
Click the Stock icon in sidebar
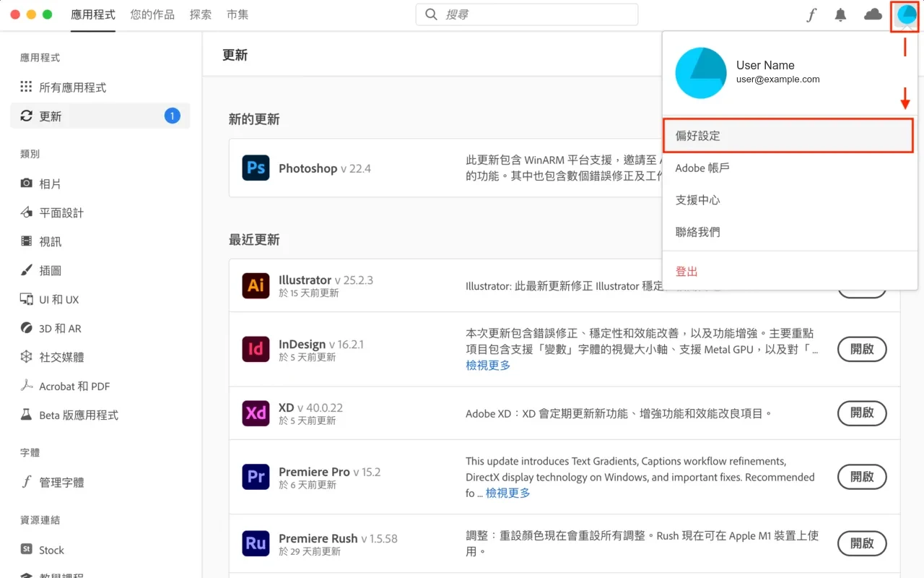tap(26, 550)
